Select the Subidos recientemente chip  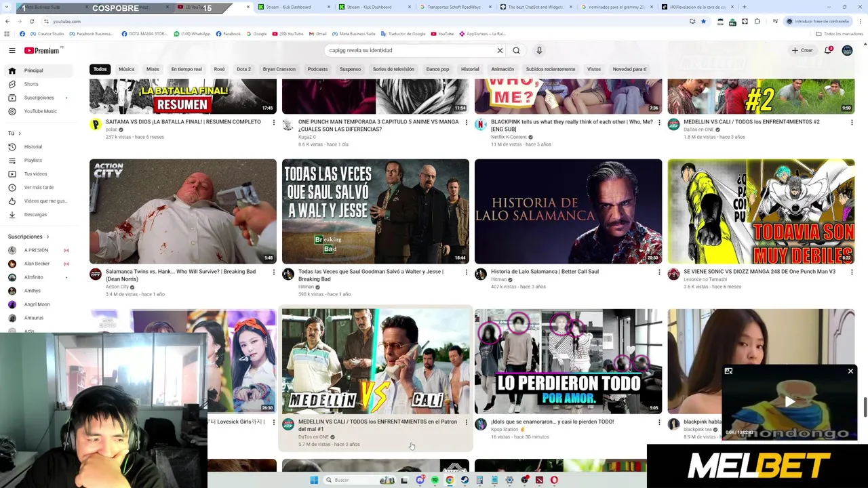tap(551, 69)
